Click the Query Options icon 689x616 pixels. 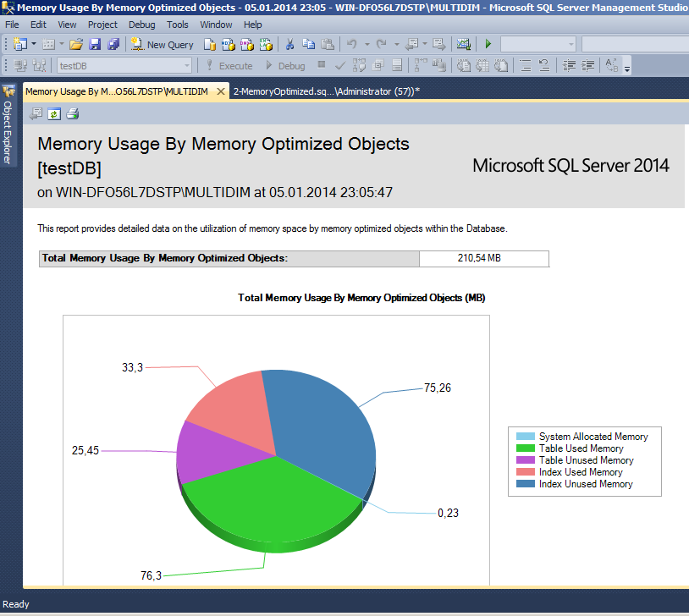tap(378, 65)
